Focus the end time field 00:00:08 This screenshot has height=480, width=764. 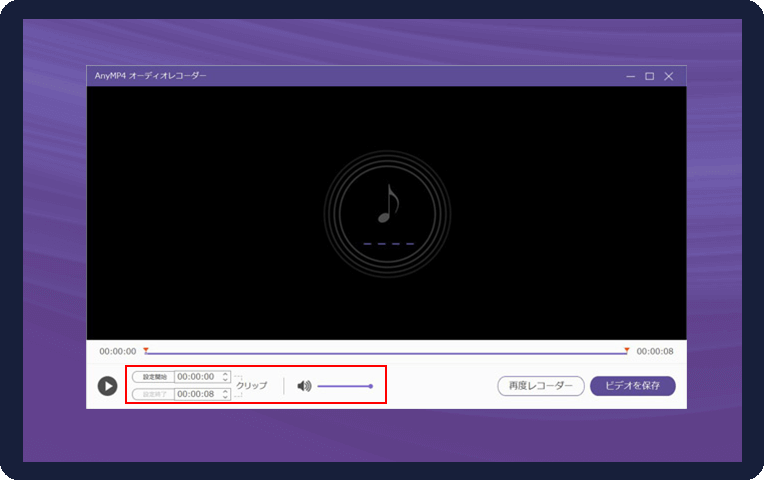[x=197, y=394]
